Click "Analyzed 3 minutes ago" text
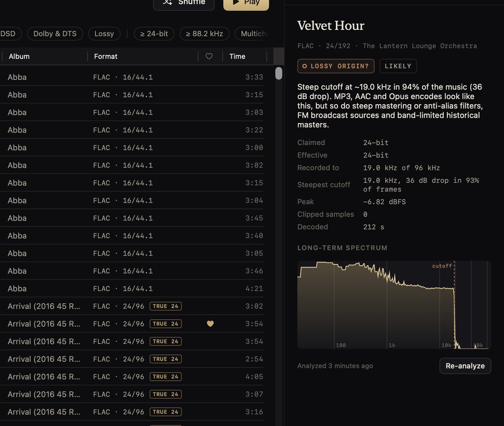Image resolution: width=504 pixels, height=426 pixels. point(335,366)
